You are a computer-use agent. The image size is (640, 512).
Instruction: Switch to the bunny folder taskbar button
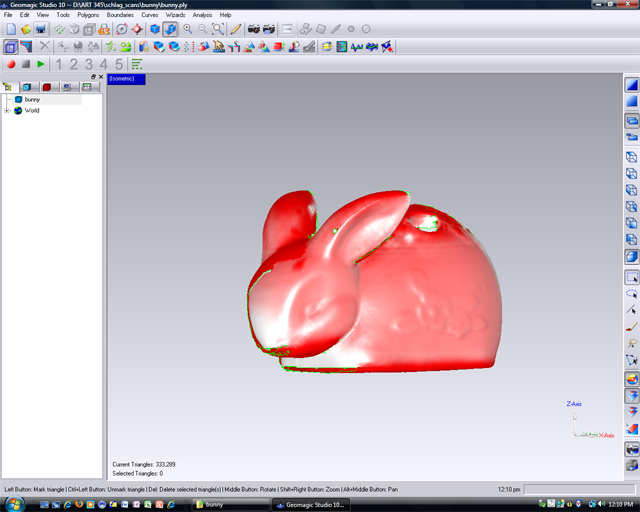(x=230, y=505)
